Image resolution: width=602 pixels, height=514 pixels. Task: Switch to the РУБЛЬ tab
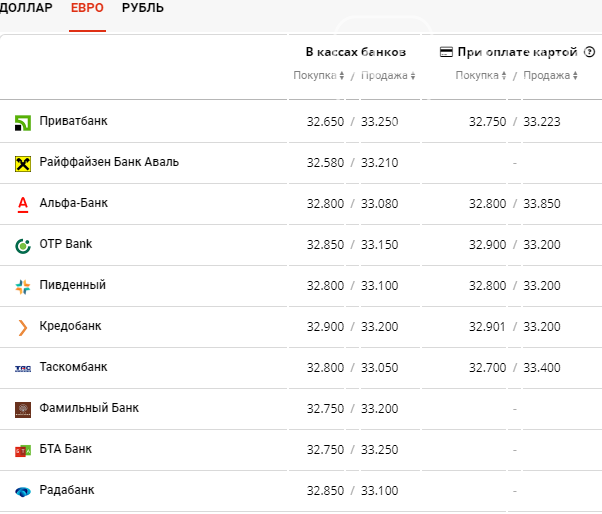click(143, 8)
